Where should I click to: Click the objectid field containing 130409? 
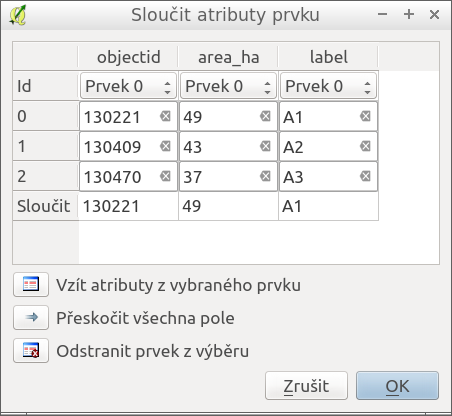coord(128,146)
